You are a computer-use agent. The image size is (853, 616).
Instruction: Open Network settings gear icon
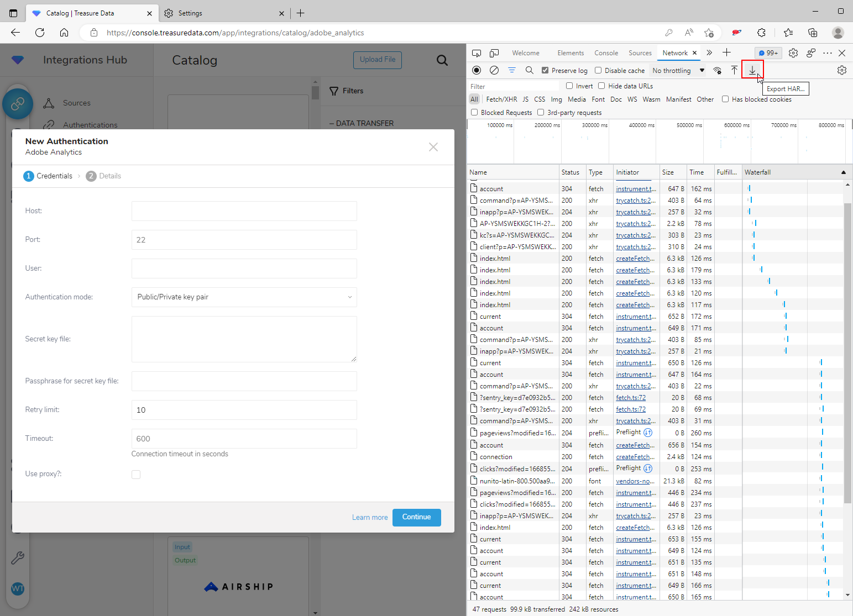(841, 70)
